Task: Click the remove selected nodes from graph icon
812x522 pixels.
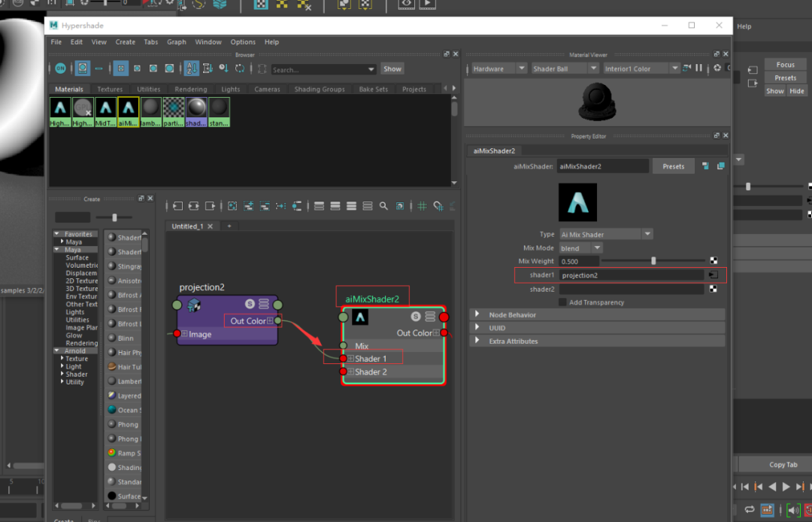Action: pos(265,206)
